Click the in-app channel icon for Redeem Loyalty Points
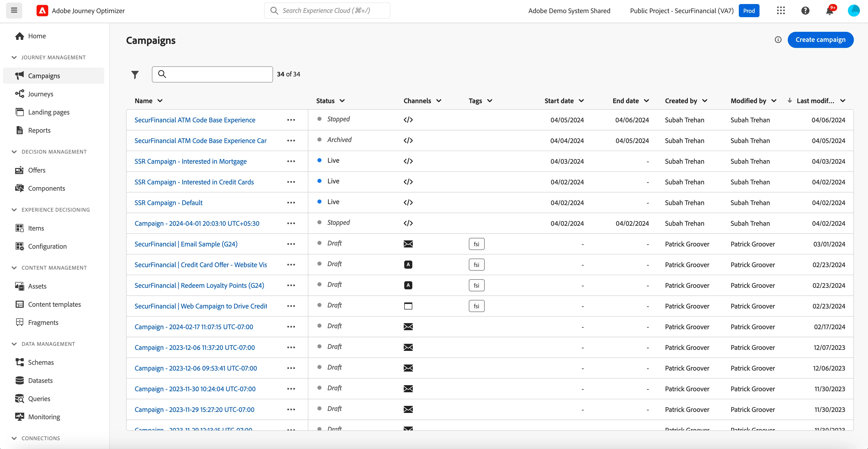Viewport: 868px width, 449px height. pos(408,285)
